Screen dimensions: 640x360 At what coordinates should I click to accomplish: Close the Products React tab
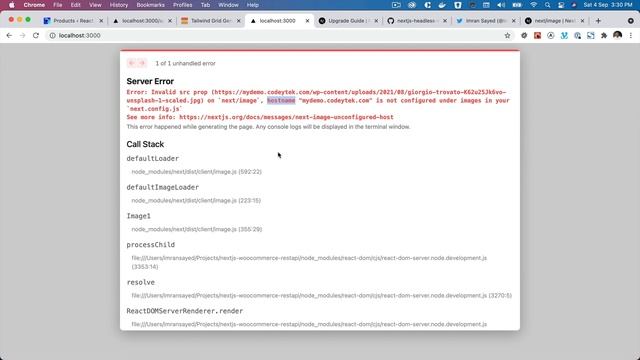coord(101,20)
